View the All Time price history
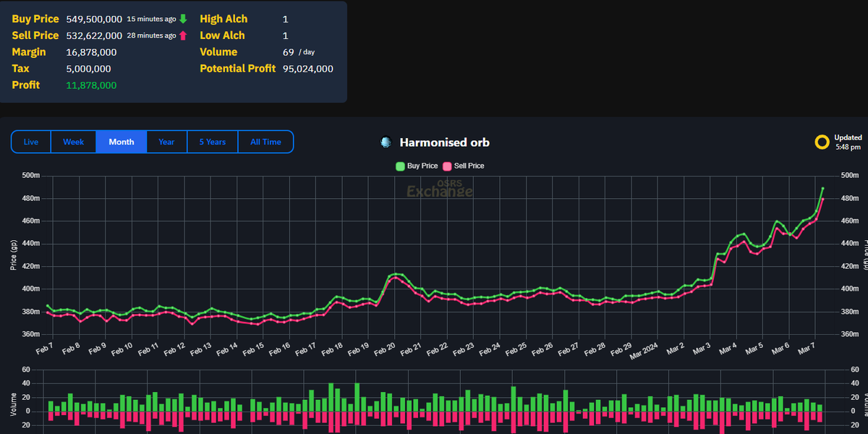The height and width of the screenshot is (434, 868). pos(265,142)
